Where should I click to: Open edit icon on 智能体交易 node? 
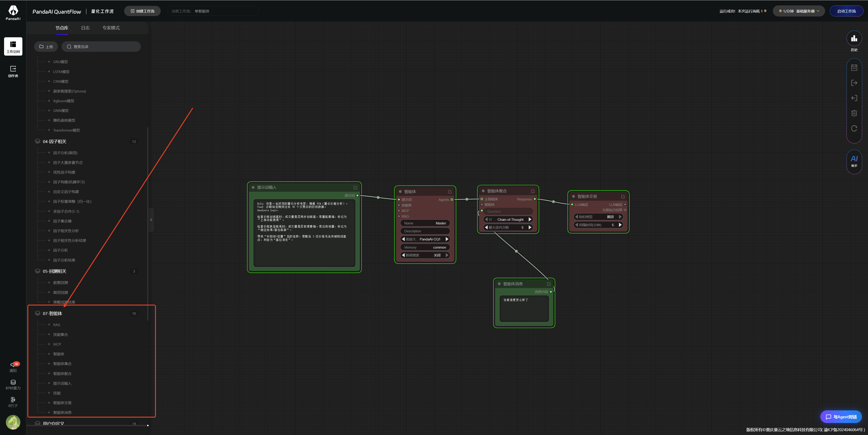tap(623, 196)
